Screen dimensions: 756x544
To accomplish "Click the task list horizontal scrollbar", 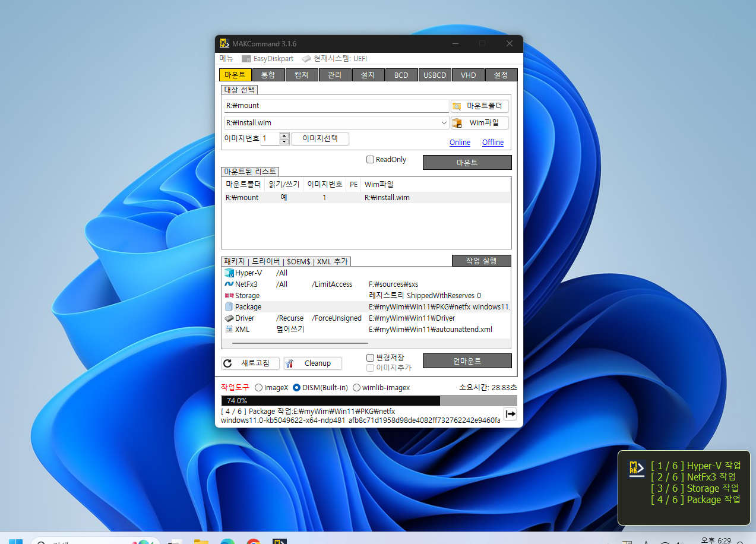I will point(300,343).
